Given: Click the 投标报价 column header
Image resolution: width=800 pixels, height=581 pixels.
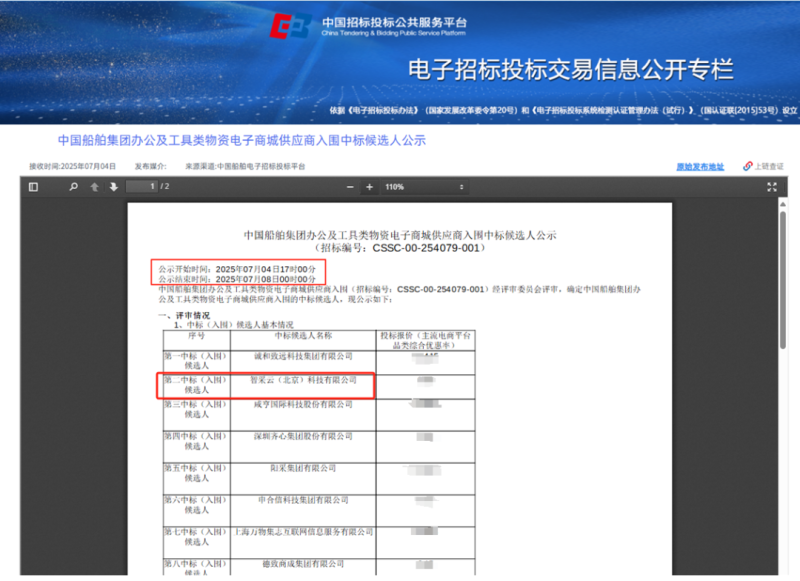Looking at the screenshot, I should 426,340.
